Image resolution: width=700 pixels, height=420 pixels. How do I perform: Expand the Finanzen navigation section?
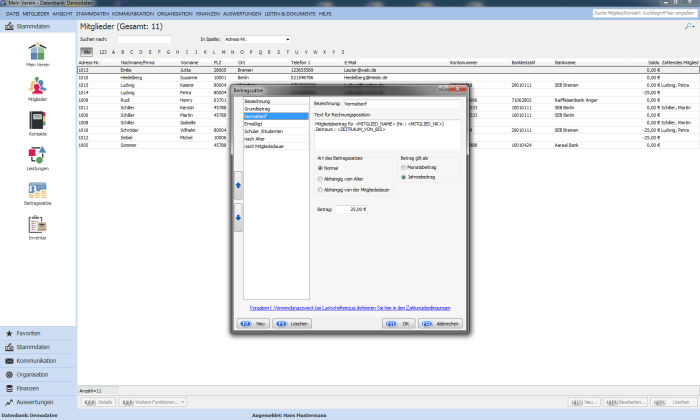(x=28, y=387)
